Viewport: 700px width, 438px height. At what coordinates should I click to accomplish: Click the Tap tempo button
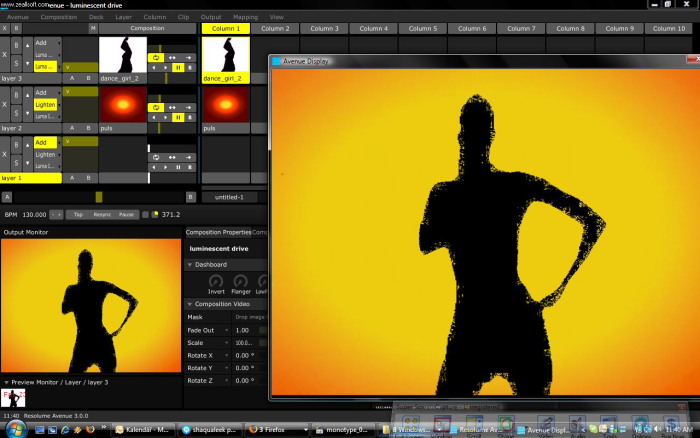78,215
